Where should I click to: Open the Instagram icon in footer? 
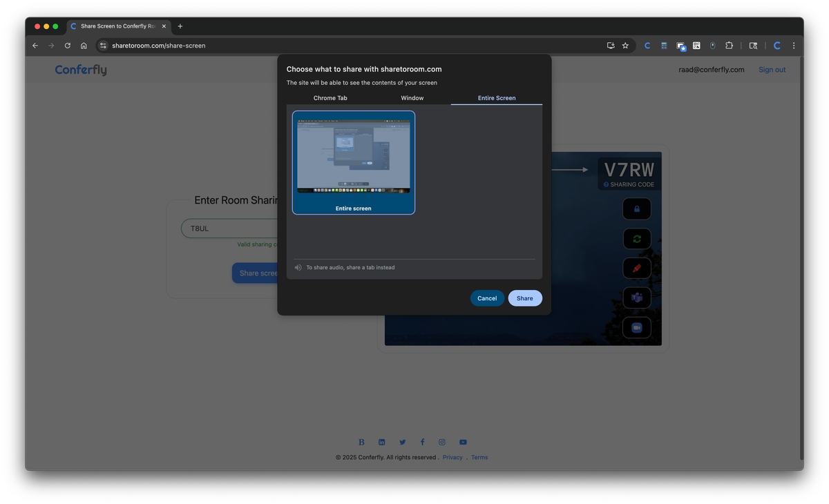tap(442, 442)
